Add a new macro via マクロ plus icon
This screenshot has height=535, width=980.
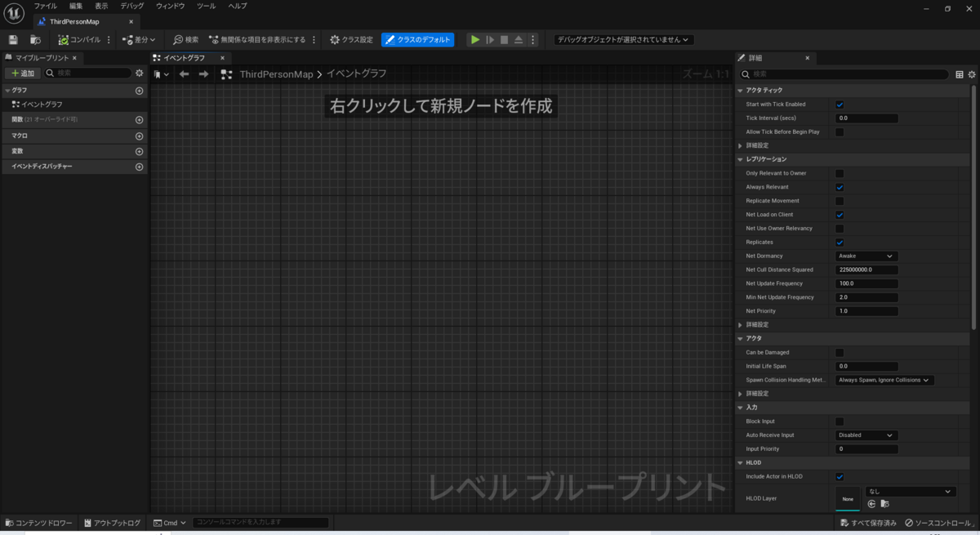click(x=140, y=136)
